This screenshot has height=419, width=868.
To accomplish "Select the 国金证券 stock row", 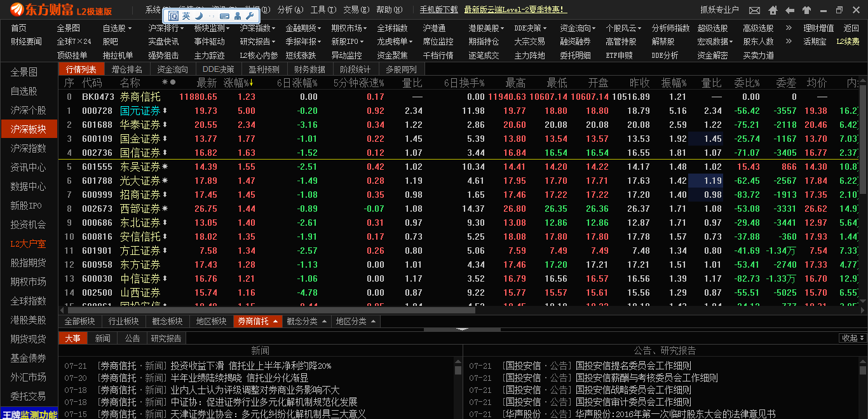I will click(x=458, y=139).
